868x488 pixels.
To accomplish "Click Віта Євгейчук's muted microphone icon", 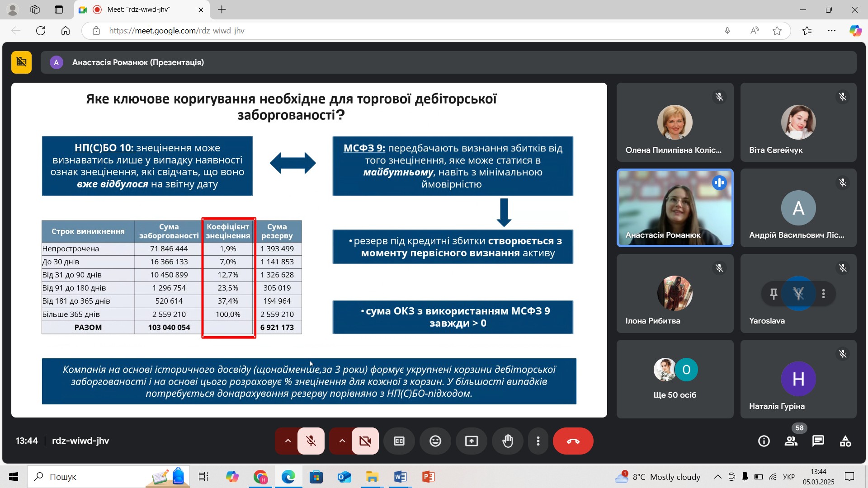I will tap(843, 97).
